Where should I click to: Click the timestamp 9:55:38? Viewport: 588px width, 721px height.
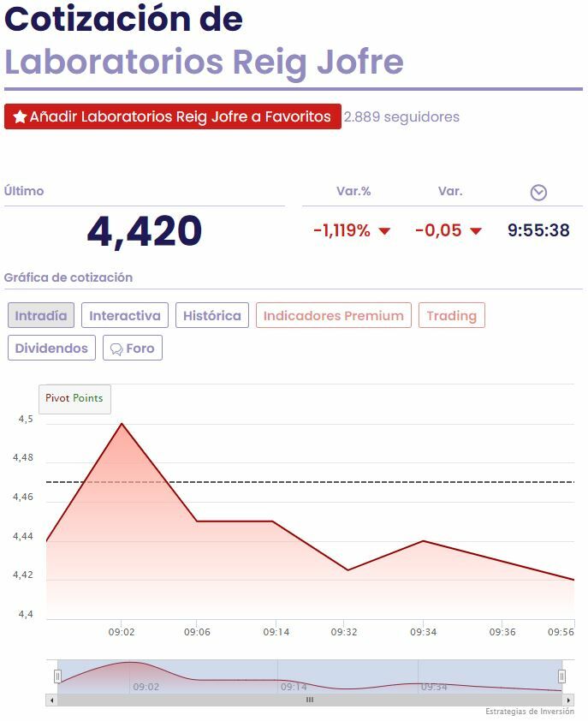[538, 230]
